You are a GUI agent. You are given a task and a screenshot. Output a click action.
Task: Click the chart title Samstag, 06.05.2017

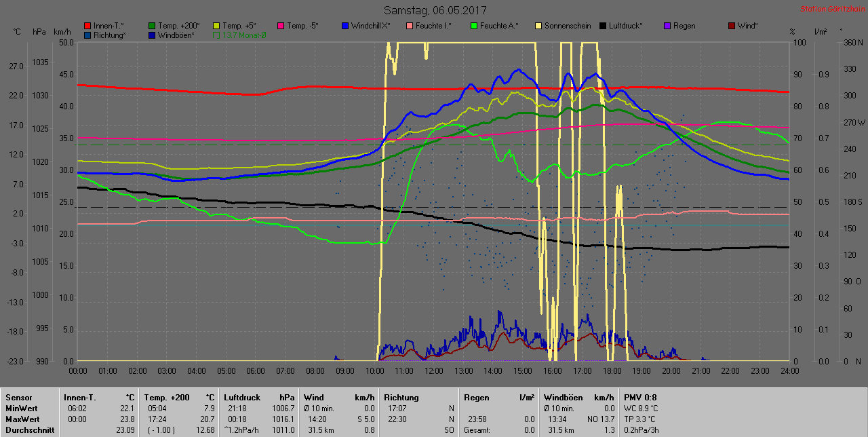tap(435, 10)
